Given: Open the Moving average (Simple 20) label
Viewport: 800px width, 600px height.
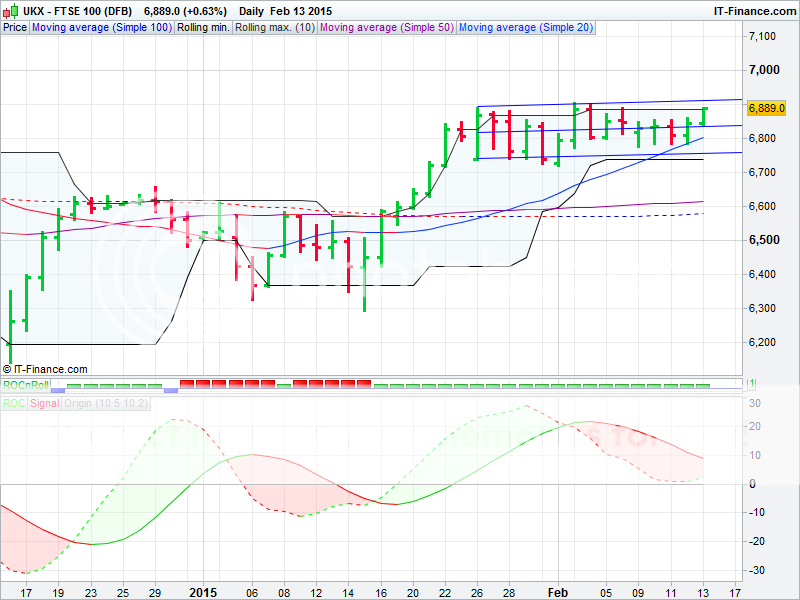Looking at the screenshot, I should click(526, 28).
